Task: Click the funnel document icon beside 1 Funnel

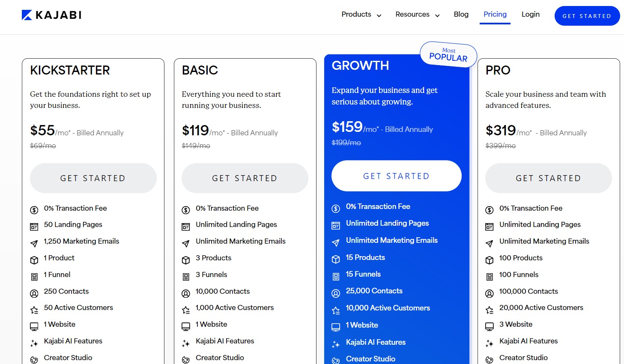Action: (34, 277)
